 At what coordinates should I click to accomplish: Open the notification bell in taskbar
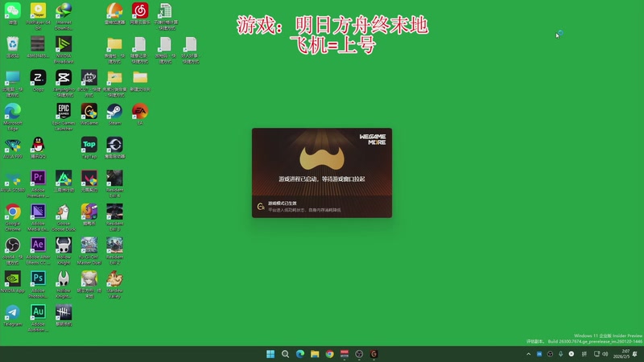[635, 354]
